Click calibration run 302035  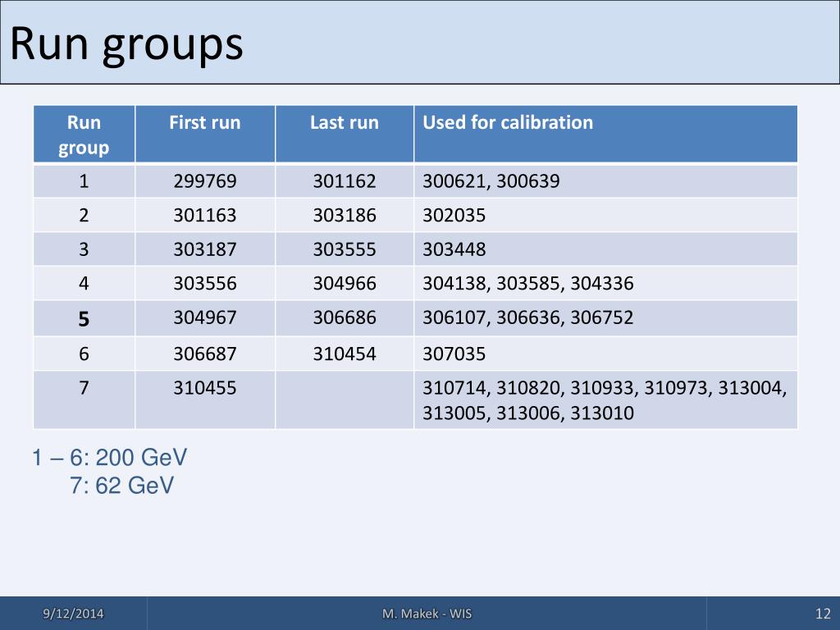coord(454,216)
